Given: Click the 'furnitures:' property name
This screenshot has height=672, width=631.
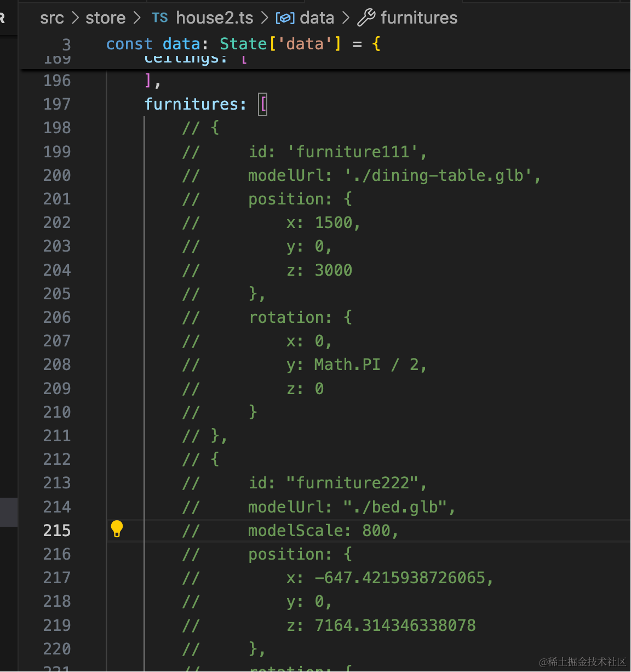Looking at the screenshot, I should [196, 104].
